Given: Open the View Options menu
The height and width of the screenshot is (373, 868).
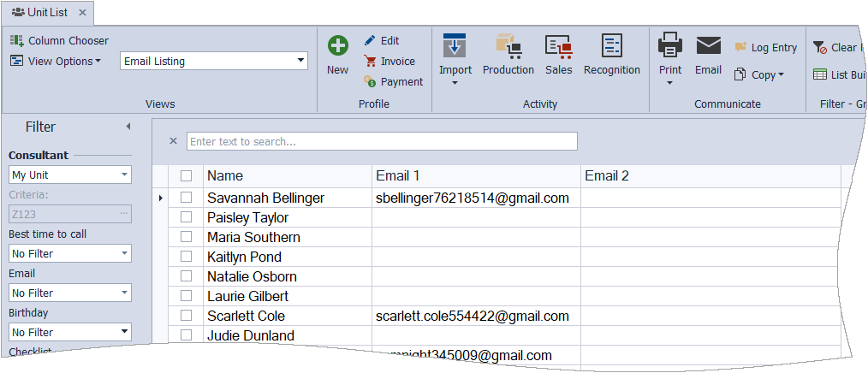Looking at the screenshot, I should click(x=56, y=61).
